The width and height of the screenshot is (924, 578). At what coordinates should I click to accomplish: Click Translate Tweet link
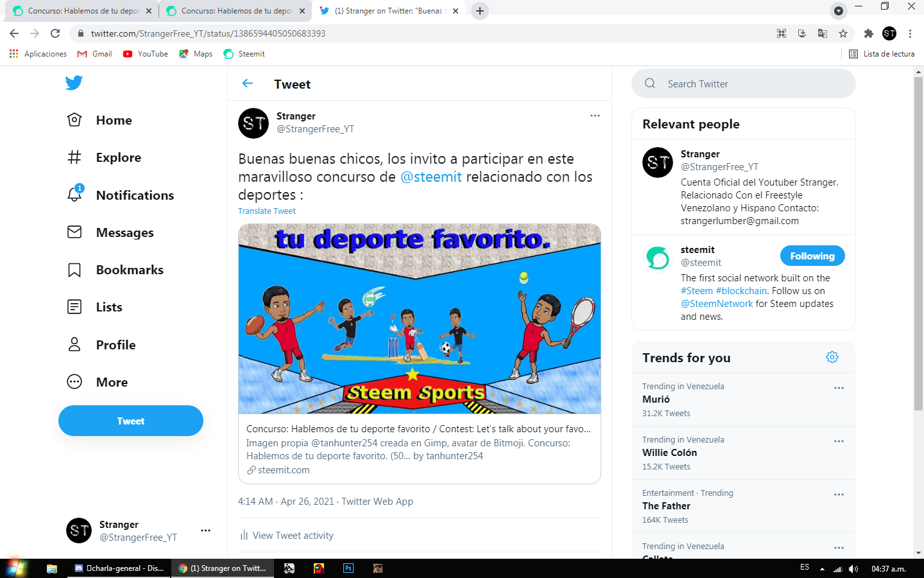coord(267,211)
